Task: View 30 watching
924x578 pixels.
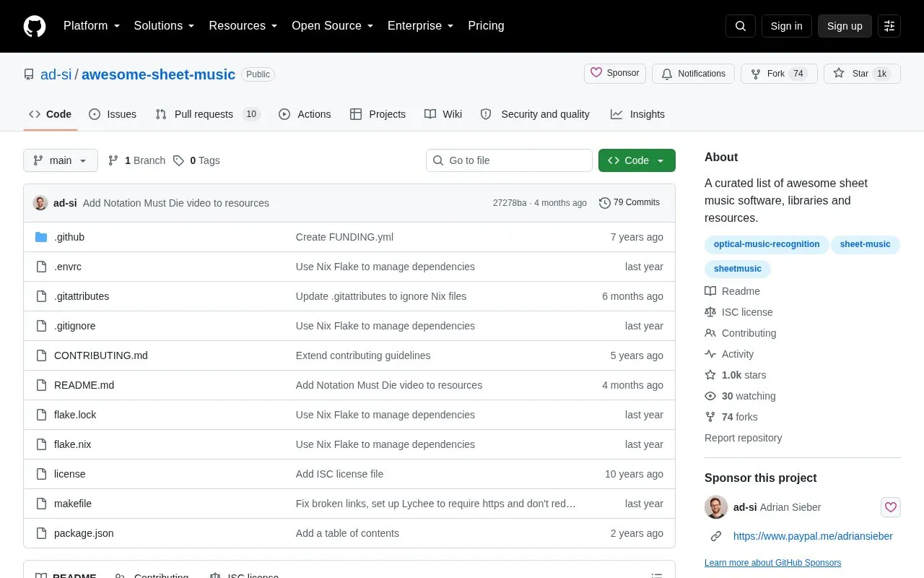Action: point(740,396)
